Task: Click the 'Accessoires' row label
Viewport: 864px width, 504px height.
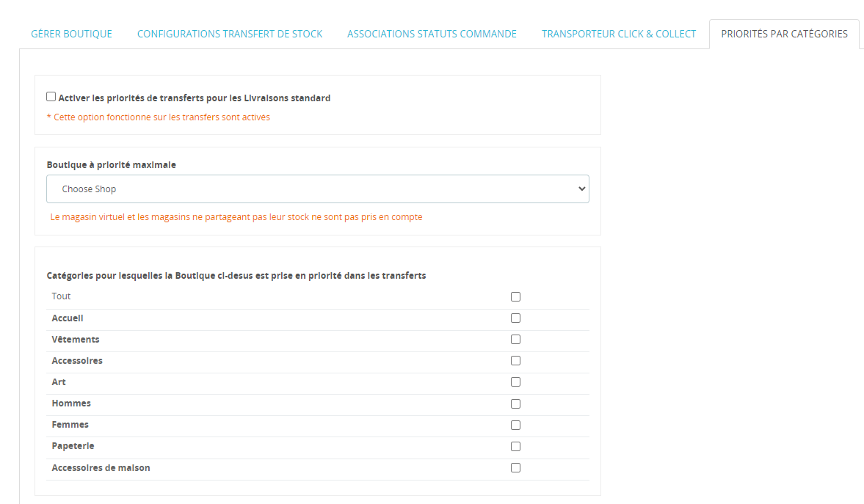Action: point(77,361)
